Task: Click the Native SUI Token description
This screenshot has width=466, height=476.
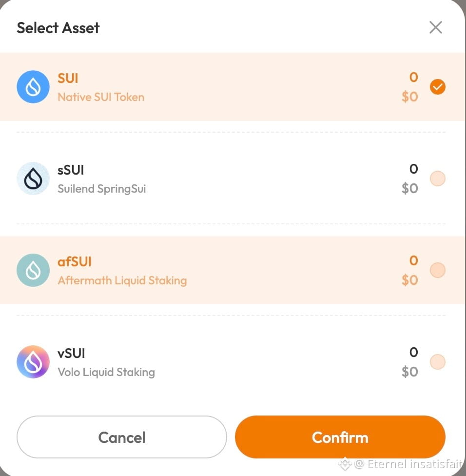Action: coord(101,97)
